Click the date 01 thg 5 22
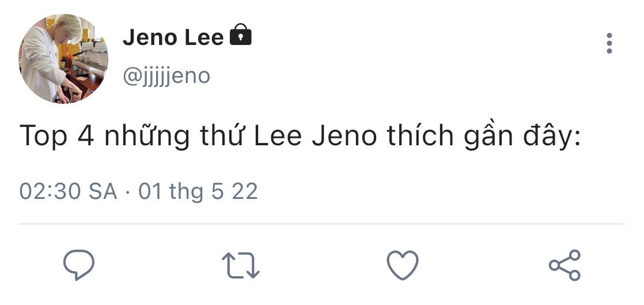This screenshot has height=305, width=644. [x=198, y=191]
